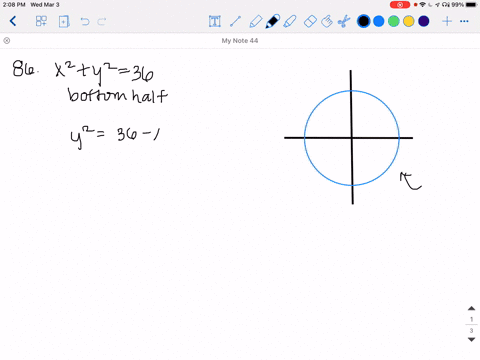This screenshot has height=360, width=480.
Task: Select the Pencil tool
Action: click(x=255, y=21)
